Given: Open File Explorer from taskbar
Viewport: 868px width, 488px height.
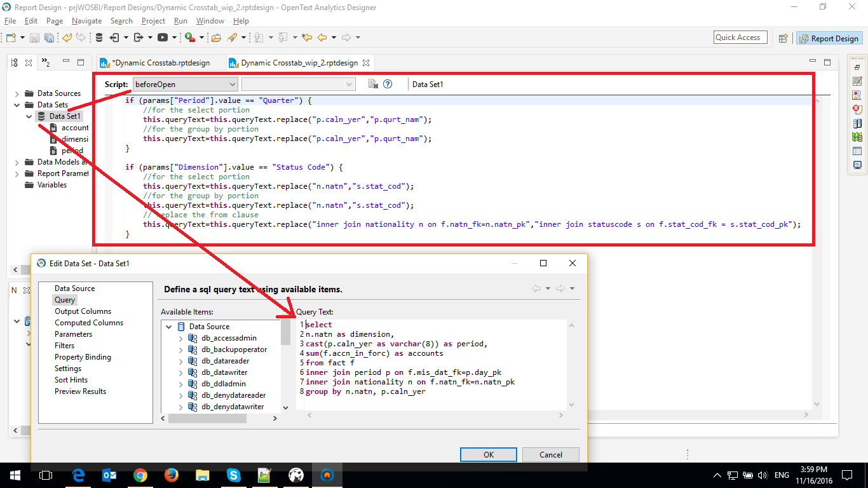Looking at the screenshot, I should point(202,475).
